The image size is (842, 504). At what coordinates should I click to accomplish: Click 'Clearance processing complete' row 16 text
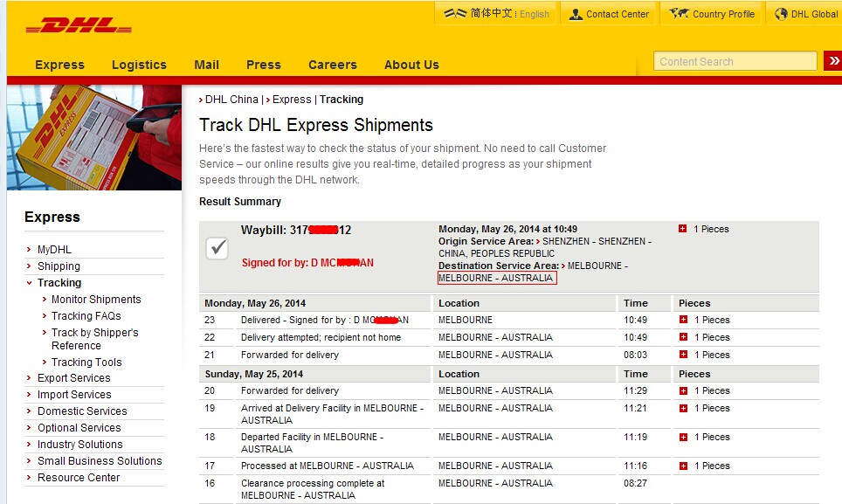click(313, 489)
